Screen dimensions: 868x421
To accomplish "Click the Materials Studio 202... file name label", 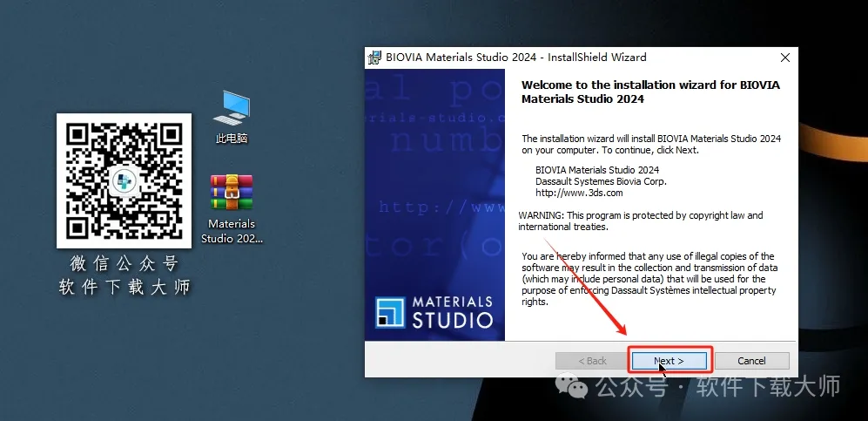I will pyautogui.click(x=232, y=231).
